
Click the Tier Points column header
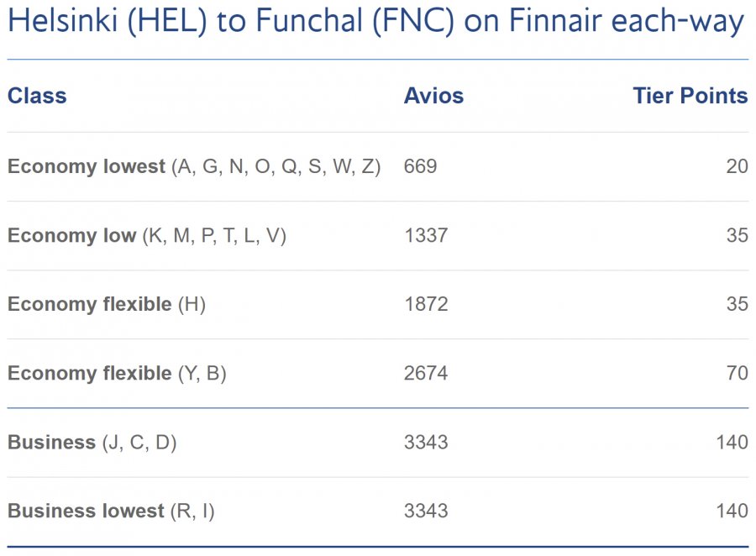[690, 96]
